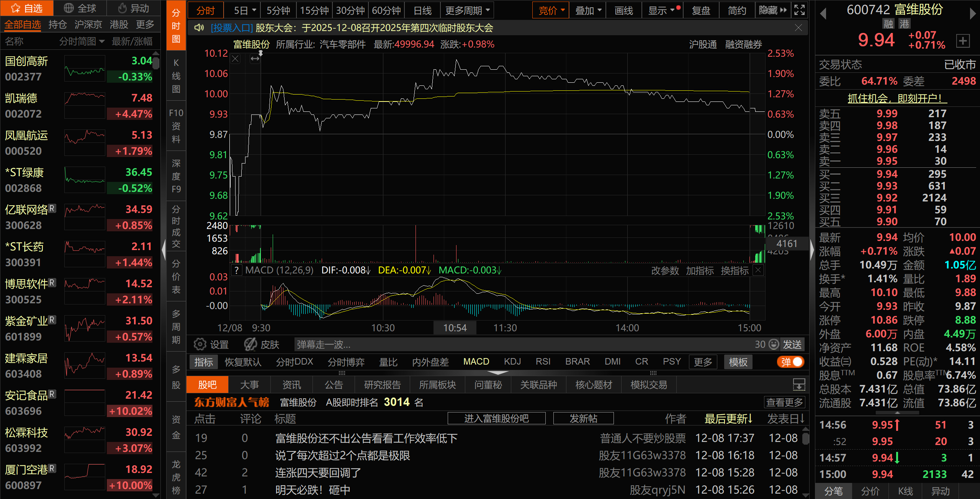Screen dimensions: 980x499
Task: Open the skin theme icon
Action: point(250,344)
